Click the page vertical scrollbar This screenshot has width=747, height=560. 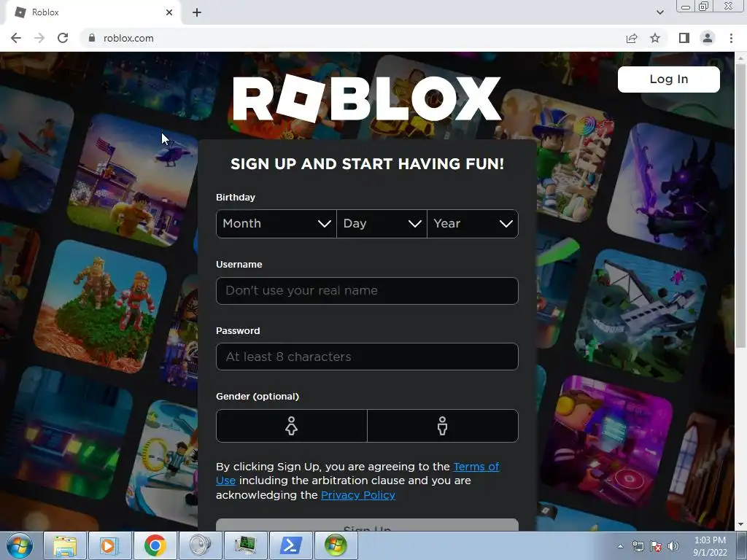(x=740, y=205)
